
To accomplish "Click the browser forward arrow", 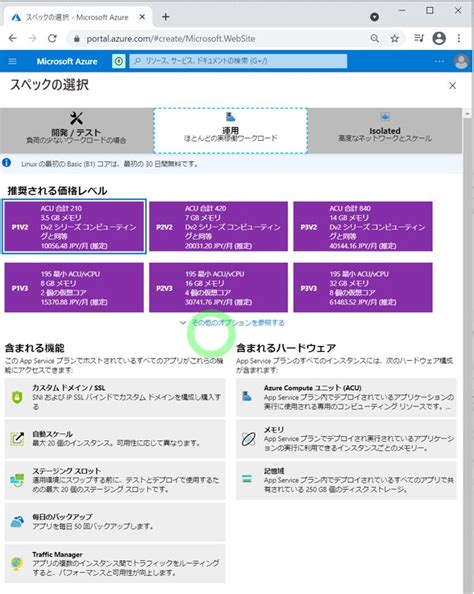I will pyautogui.click(x=33, y=38).
